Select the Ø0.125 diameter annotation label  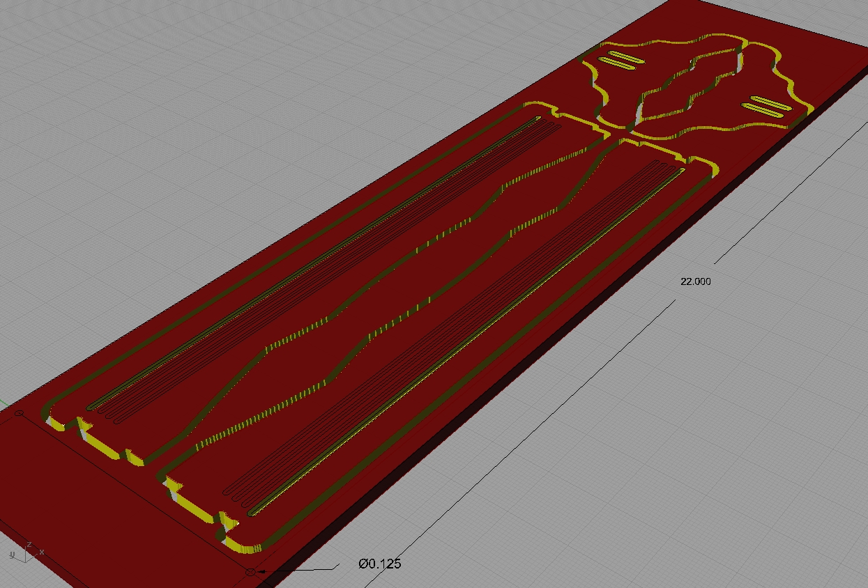point(379,564)
